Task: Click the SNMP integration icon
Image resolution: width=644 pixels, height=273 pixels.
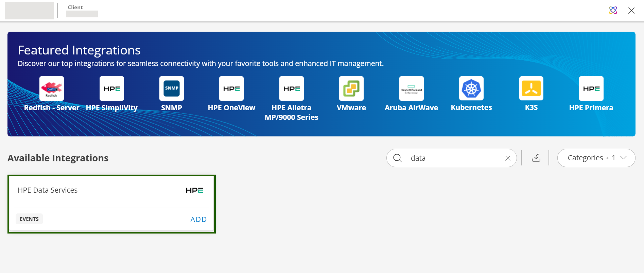Action: [172, 89]
